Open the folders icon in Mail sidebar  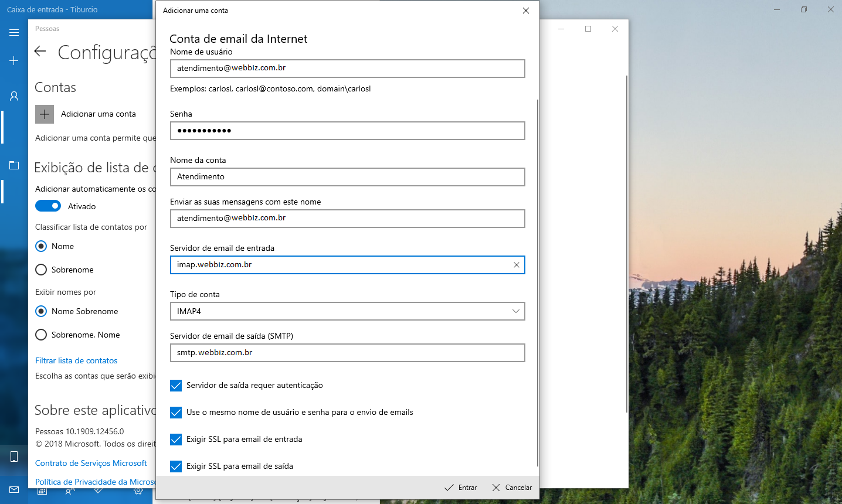click(14, 165)
